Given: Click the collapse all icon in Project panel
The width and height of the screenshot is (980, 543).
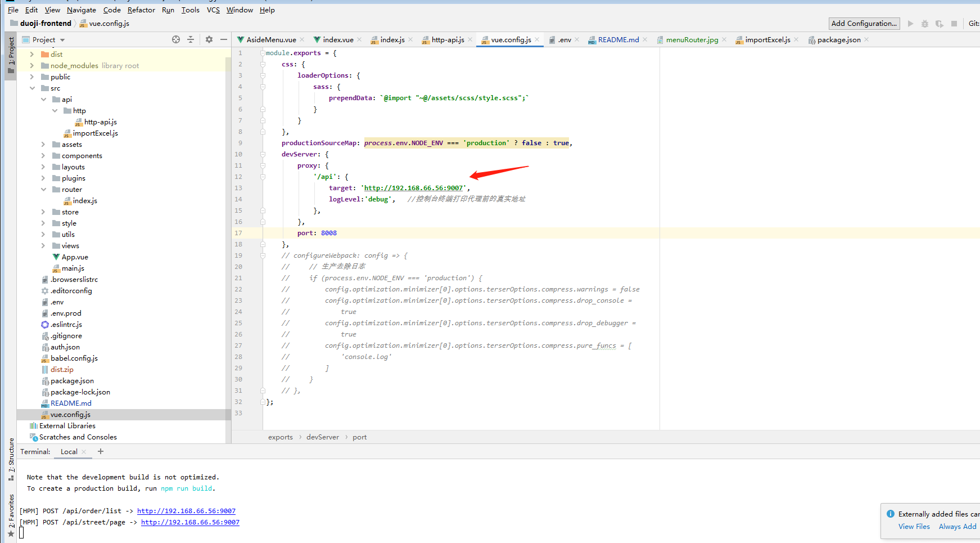Looking at the screenshot, I should [191, 39].
